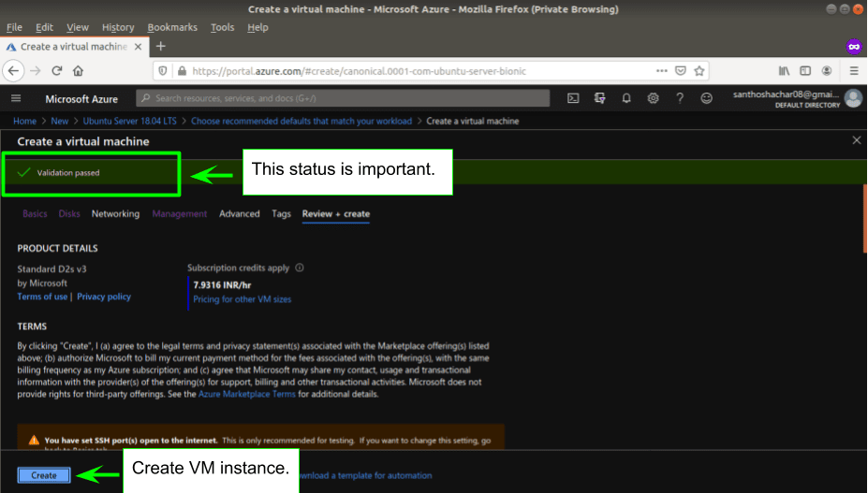Click the account avatar picture
Image resolution: width=868 pixels, height=493 pixels.
point(854,98)
